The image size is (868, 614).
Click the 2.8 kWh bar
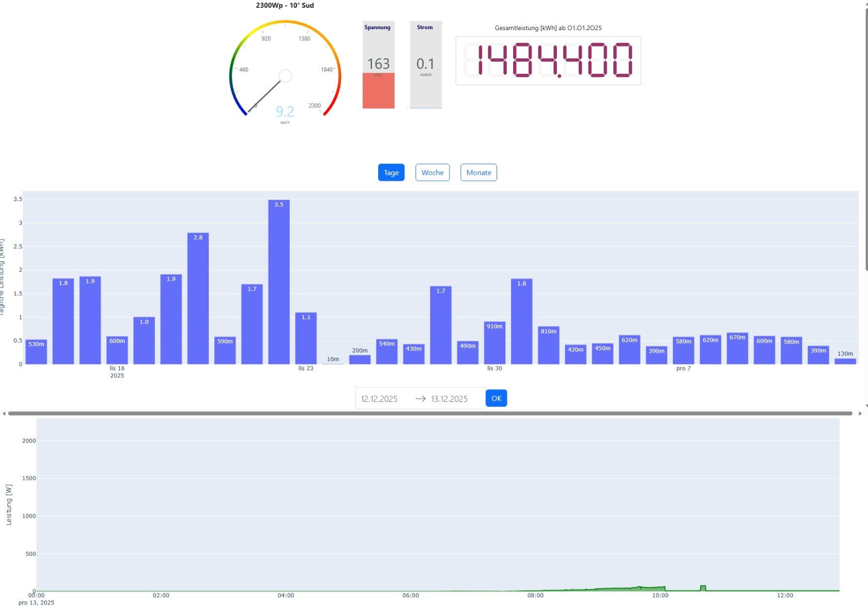point(198,298)
